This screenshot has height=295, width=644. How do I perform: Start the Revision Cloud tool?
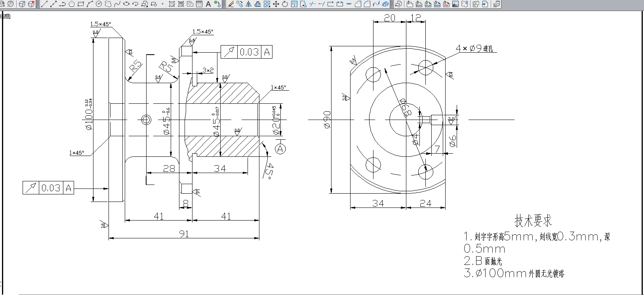pos(108,4)
